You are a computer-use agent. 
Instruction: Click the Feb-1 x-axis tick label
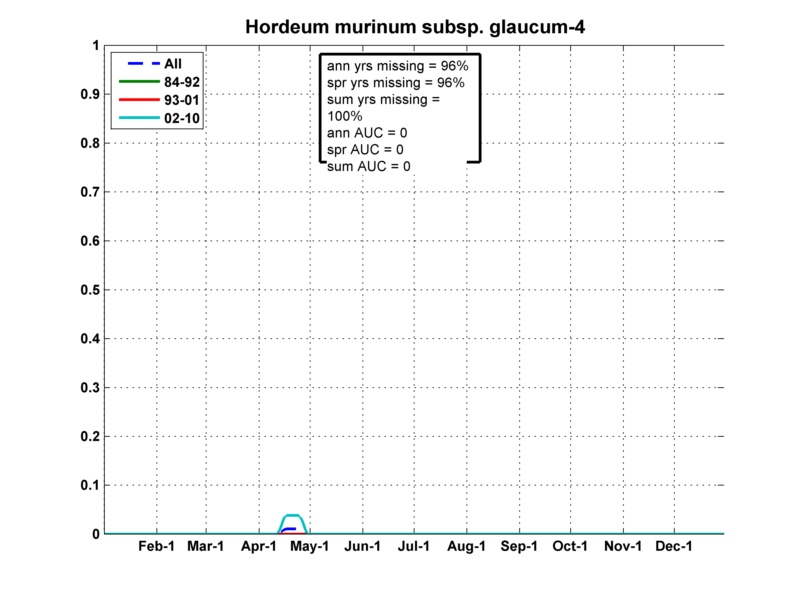(x=155, y=548)
